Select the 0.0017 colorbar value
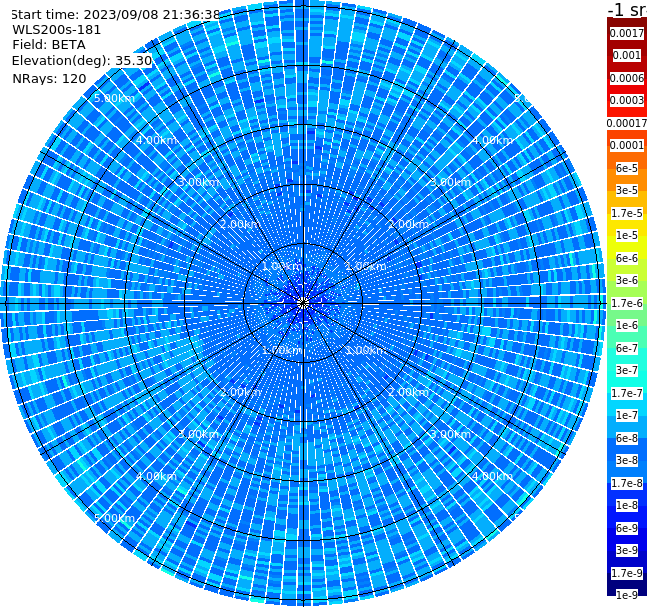The width and height of the screenshot is (647, 607). click(627, 33)
